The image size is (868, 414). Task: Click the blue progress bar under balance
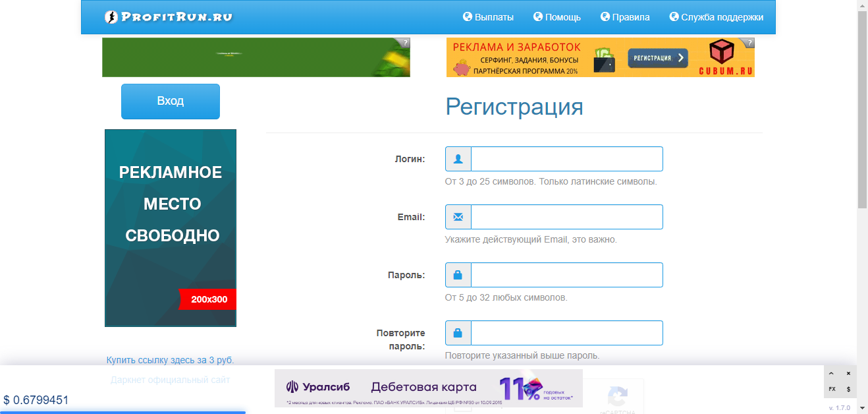[122, 412]
